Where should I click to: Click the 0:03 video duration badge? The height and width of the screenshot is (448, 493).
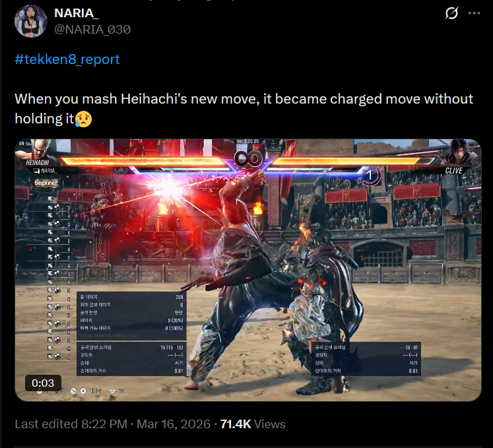tap(43, 383)
